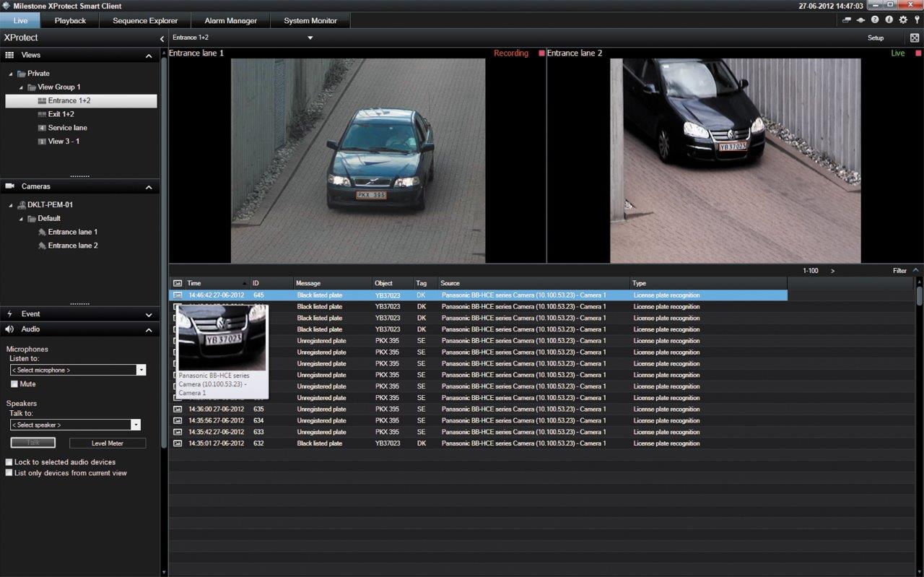Screen dimensions: 924x577
Task: Click the linked-windows icon in top toolbar
Action: [x=847, y=20]
